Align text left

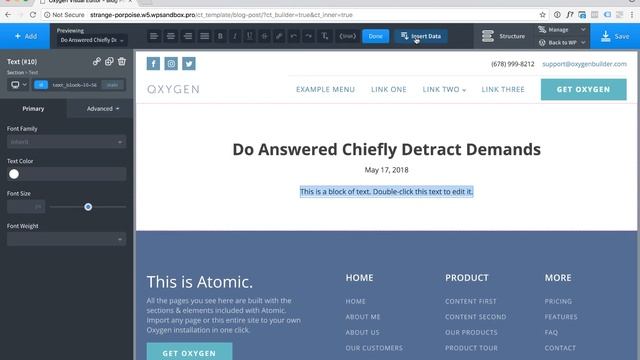coord(154,36)
